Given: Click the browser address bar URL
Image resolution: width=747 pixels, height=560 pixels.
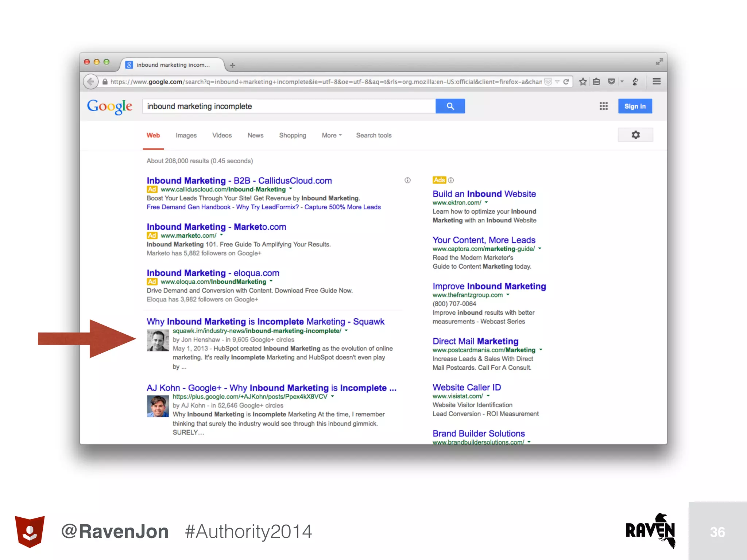Looking at the screenshot, I should [326, 82].
